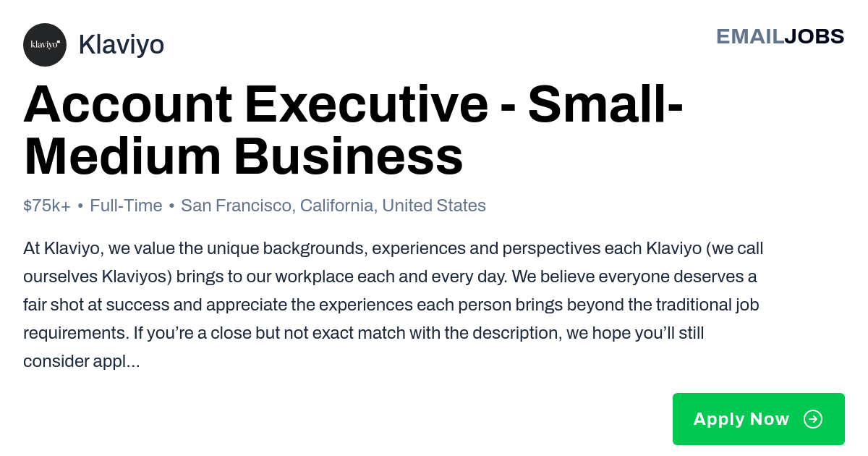Open the Klaviyo company name link
This screenshot has width=868, height=456.
tap(121, 45)
